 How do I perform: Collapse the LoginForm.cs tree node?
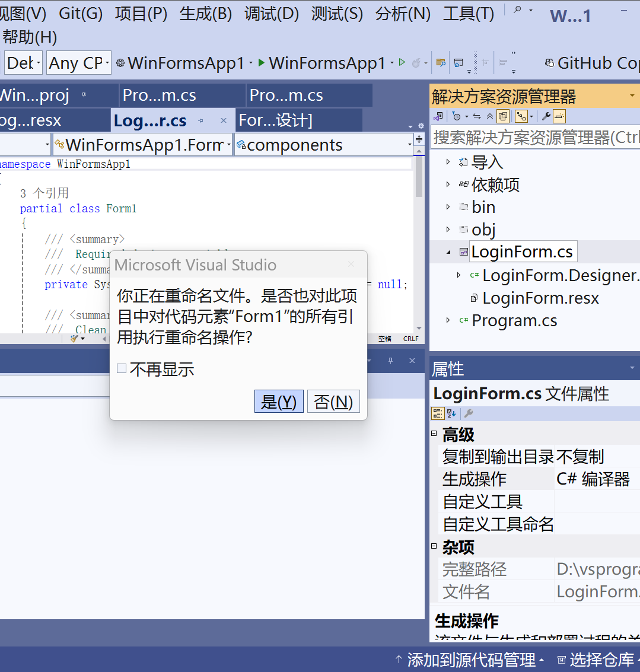click(x=448, y=251)
